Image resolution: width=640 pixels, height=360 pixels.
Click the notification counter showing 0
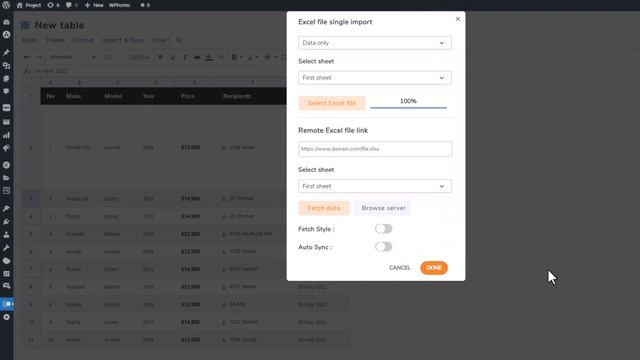coord(145,5)
